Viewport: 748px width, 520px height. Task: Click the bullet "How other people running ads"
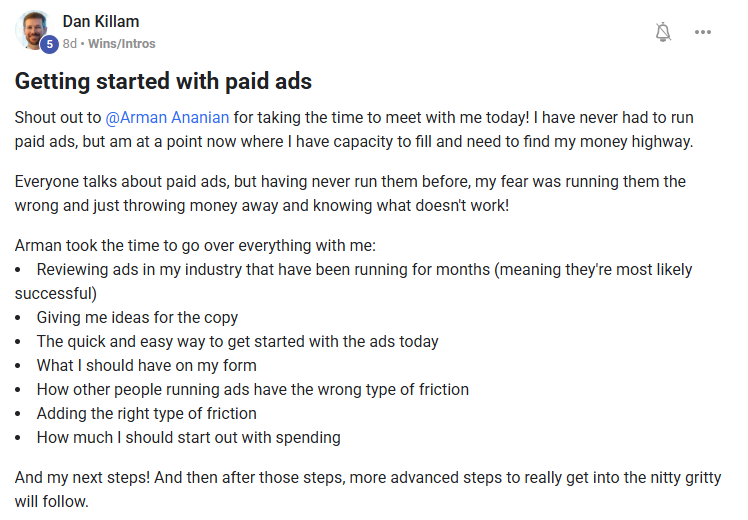coord(252,390)
